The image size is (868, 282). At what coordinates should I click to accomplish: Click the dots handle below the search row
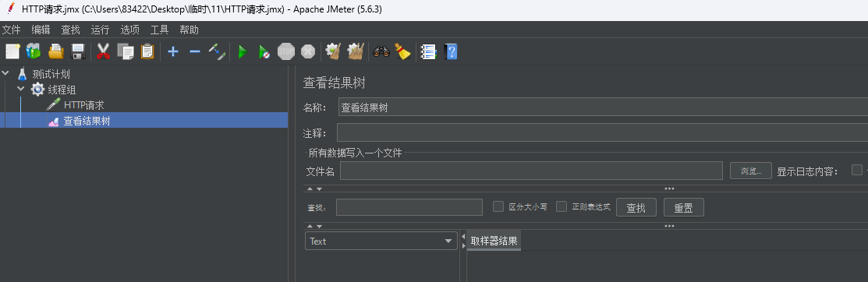[669, 226]
